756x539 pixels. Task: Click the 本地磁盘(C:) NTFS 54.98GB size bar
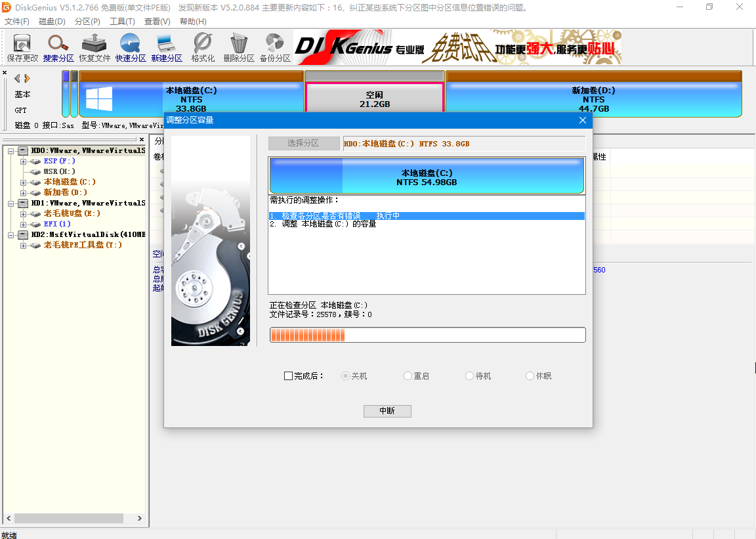(427, 175)
